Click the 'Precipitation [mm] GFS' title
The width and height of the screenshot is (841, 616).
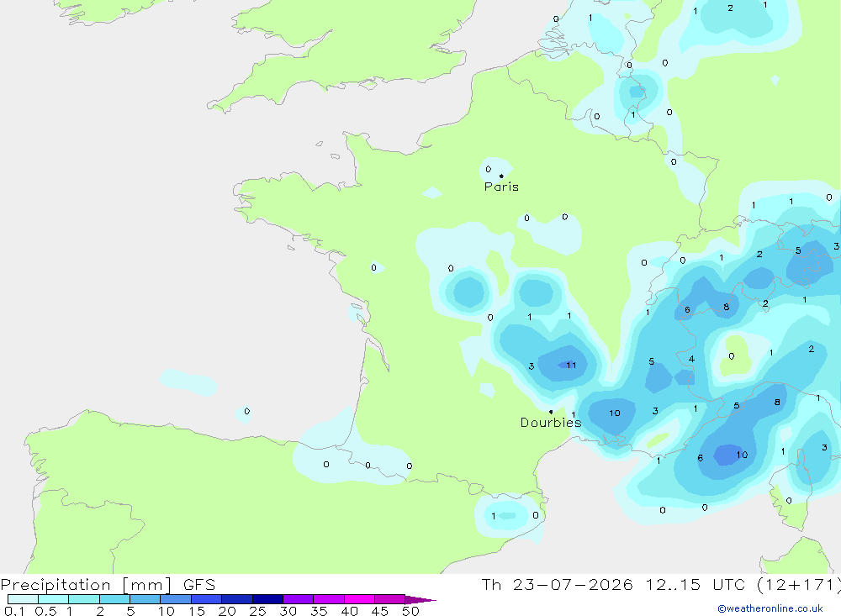(108, 584)
